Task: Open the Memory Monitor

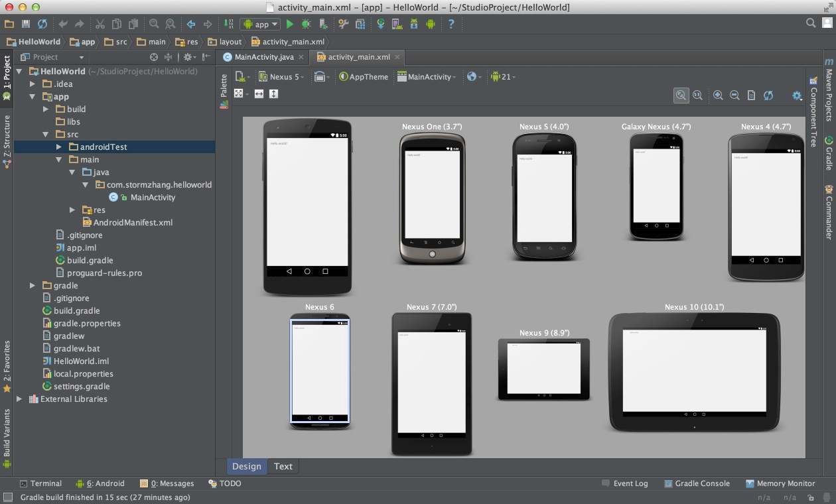Action: 780,483
